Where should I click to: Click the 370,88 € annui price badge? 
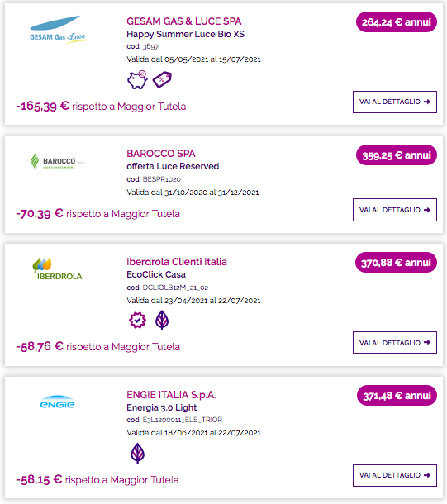[x=396, y=263]
